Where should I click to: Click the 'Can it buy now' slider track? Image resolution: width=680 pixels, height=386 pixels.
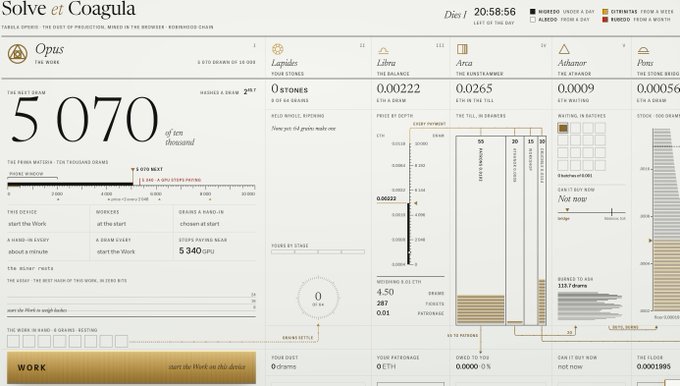click(592, 212)
